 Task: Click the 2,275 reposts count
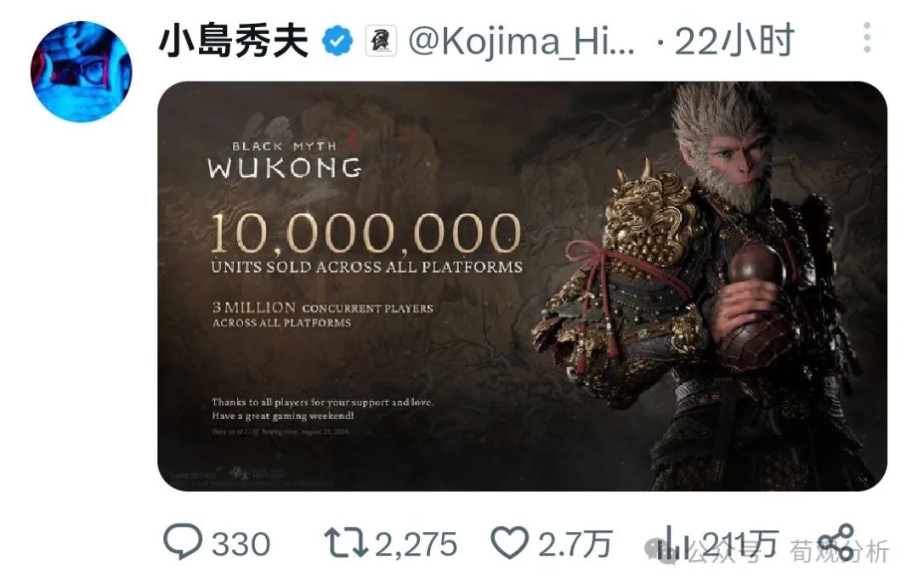(416, 544)
